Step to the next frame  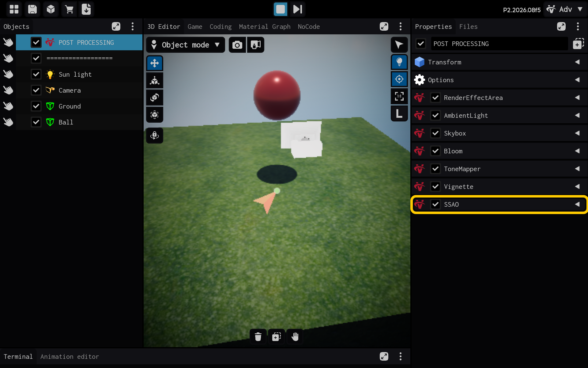tap(298, 9)
